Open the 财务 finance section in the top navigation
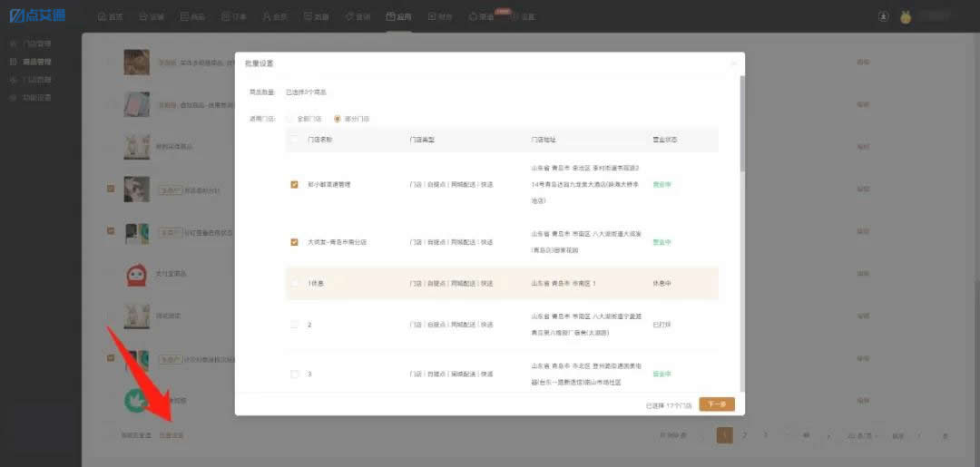Image resolution: width=980 pixels, height=467 pixels. pos(441,17)
